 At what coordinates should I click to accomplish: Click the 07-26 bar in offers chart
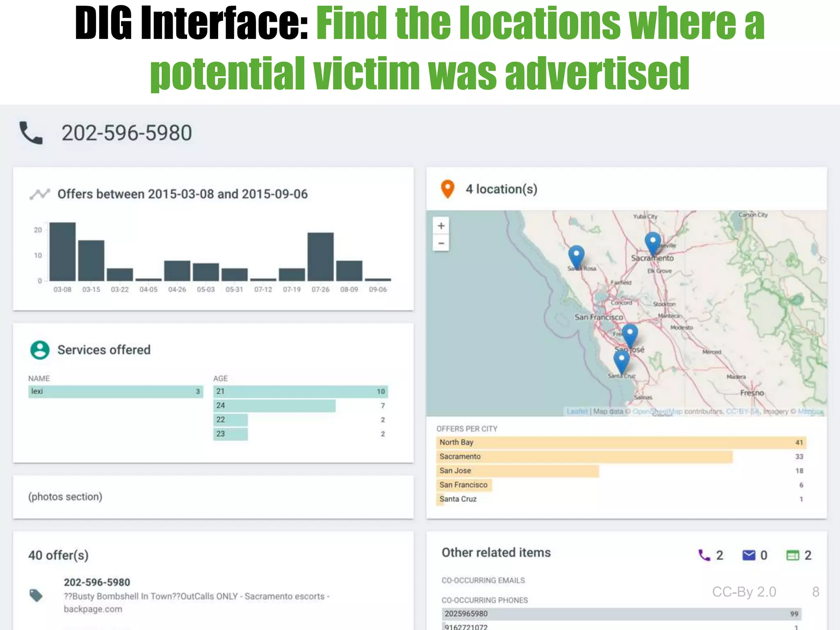click(320, 257)
